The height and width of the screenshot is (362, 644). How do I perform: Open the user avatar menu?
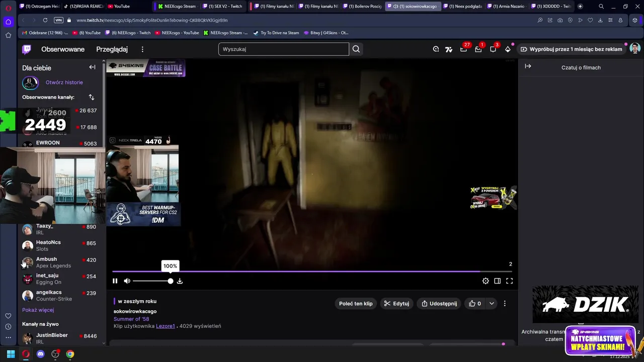tap(635, 49)
